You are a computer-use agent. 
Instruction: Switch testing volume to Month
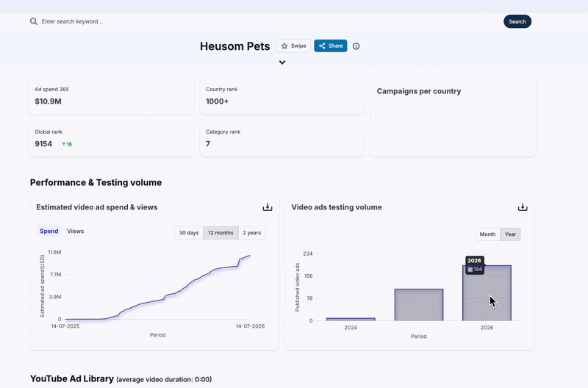coord(487,234)
